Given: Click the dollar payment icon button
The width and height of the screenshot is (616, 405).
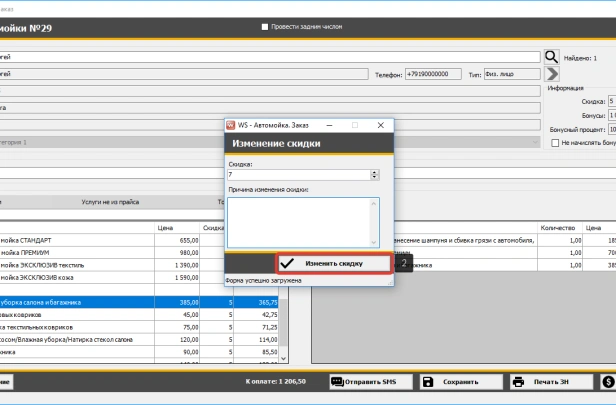Looking at the screenshot, I should (x=607, y=381).
